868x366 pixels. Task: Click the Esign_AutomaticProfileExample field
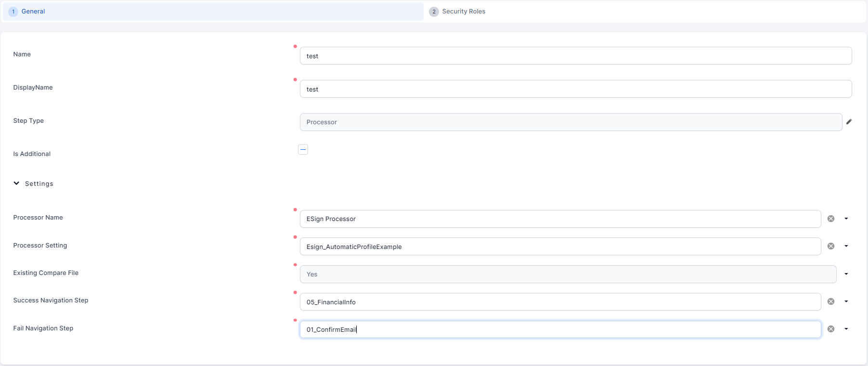pos(560,247)
